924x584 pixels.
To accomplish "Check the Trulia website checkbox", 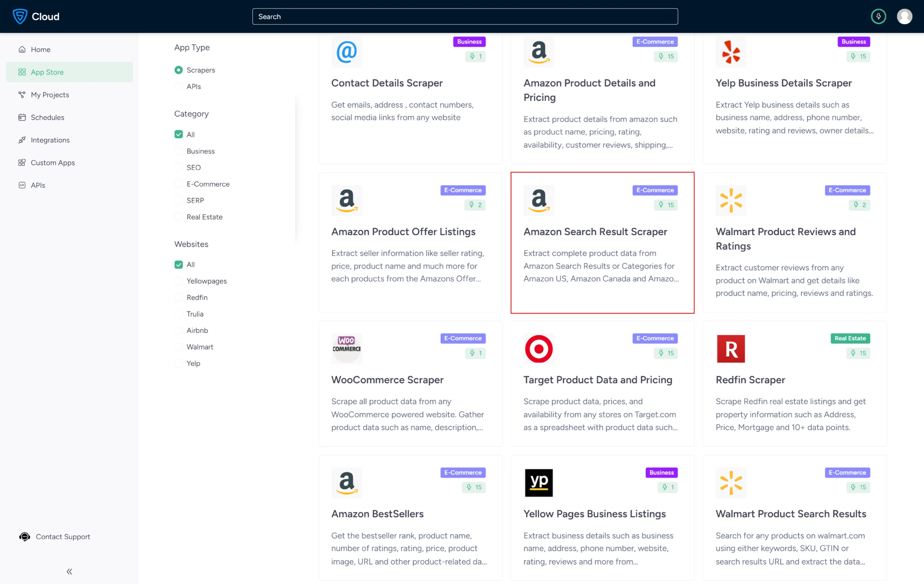I will click(178, 314).
